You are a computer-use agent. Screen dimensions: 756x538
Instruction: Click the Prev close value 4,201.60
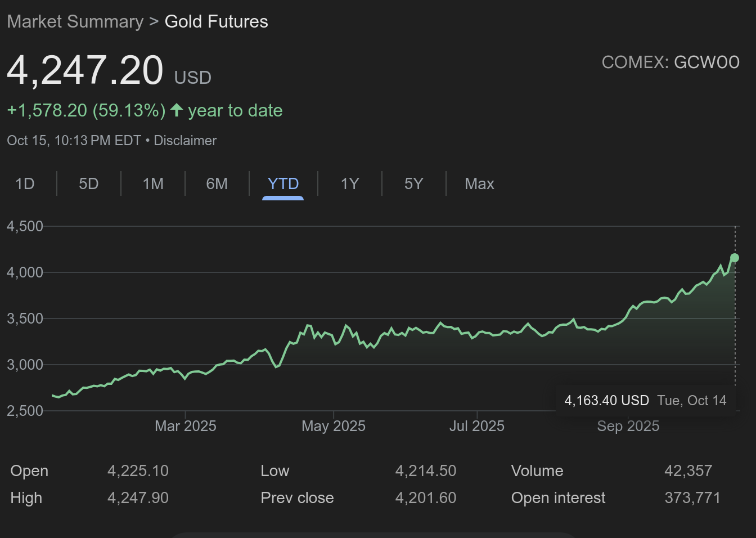tap(425, 498)
